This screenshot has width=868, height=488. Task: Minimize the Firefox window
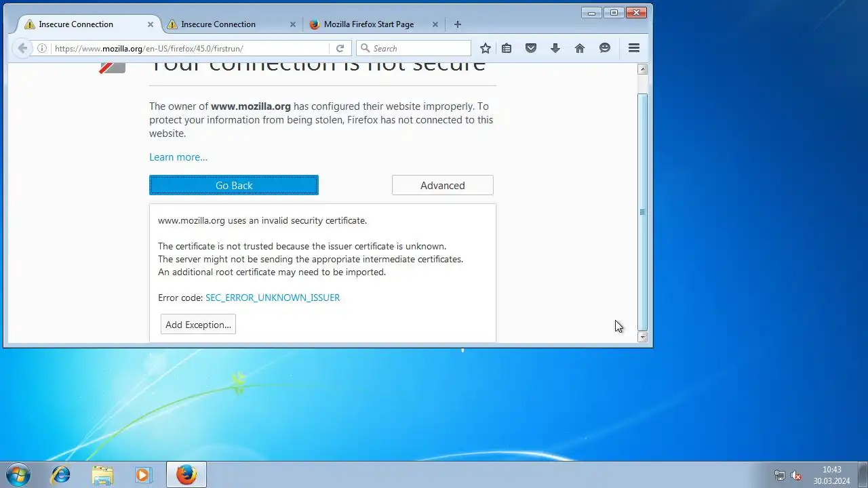(x=591, y=12)
